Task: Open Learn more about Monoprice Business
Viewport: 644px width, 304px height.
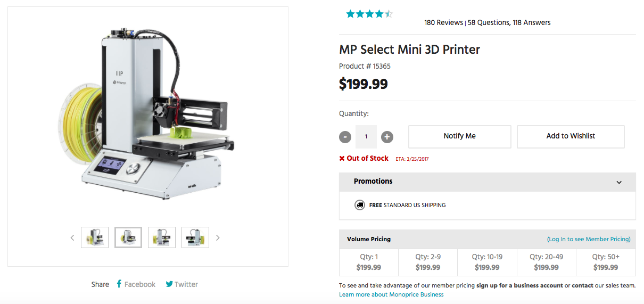Action: click(391, 294)
